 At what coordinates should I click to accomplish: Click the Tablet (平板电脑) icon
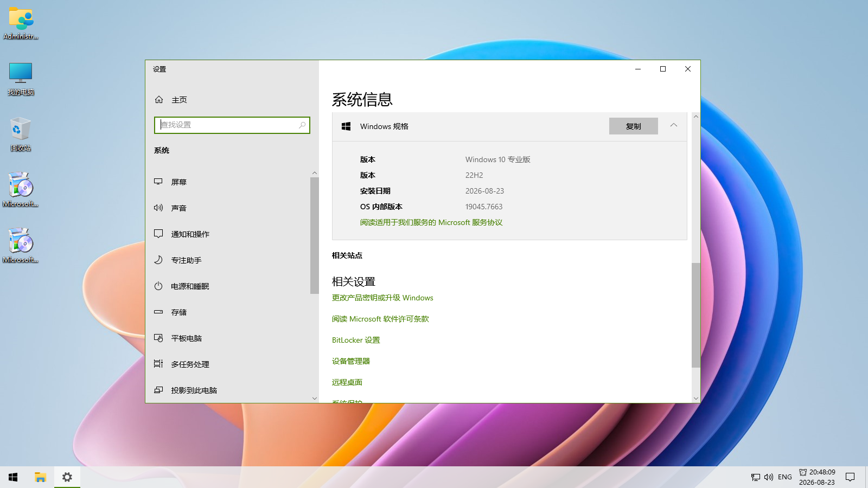158,338
